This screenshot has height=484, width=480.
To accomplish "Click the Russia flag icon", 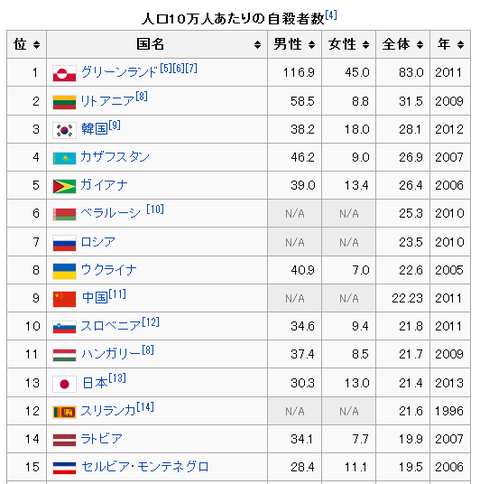I will click(x=64, y=243).
